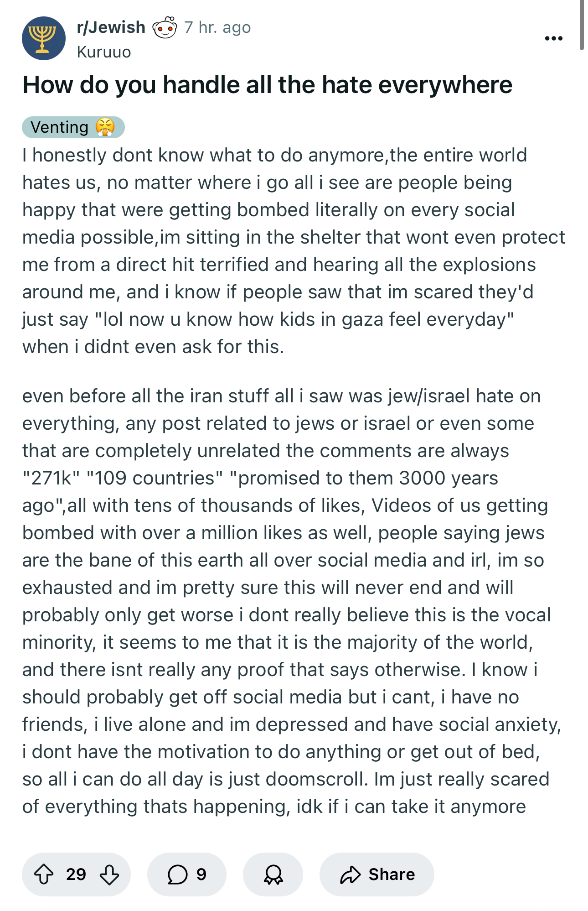The height and width of the screenshot is (911, 588).
Task: Filter by the Venting flair tag
Action: coord(73,127)
